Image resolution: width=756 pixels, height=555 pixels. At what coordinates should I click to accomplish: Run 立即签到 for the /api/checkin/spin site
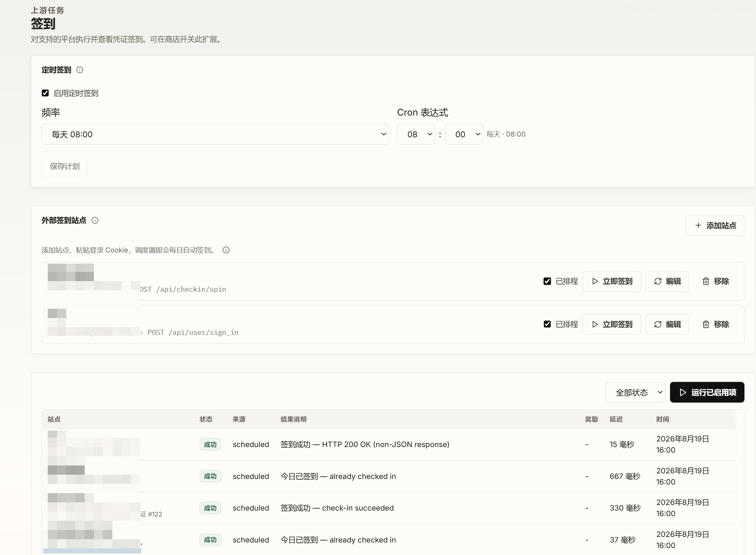(612, 281)
